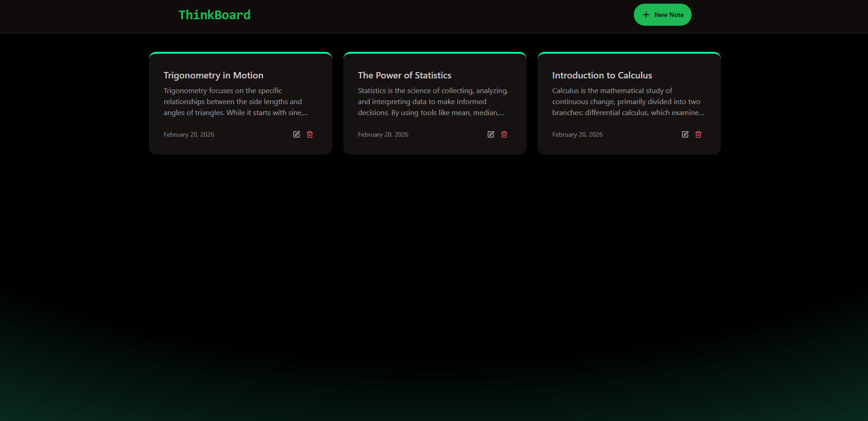Click the date on the Calculus card
Image resolution: width=868 pixels, height=421 pixels.
pos(577,134)
